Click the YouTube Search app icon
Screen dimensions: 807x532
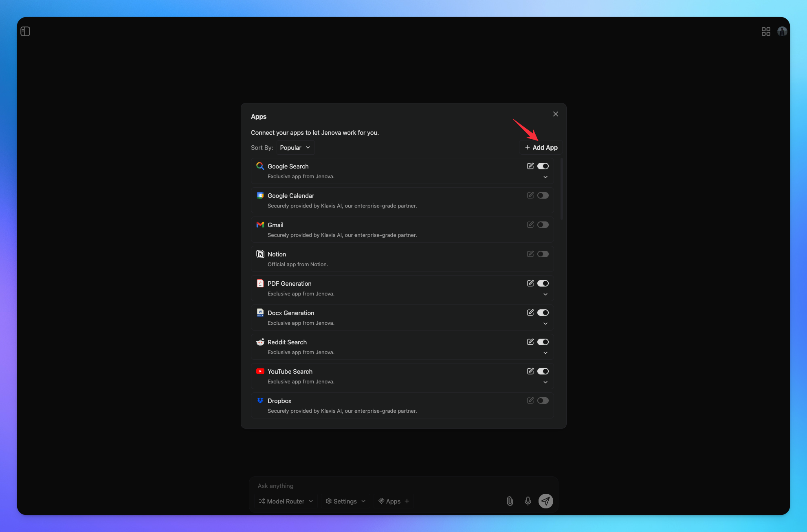[x=260, y=371]
